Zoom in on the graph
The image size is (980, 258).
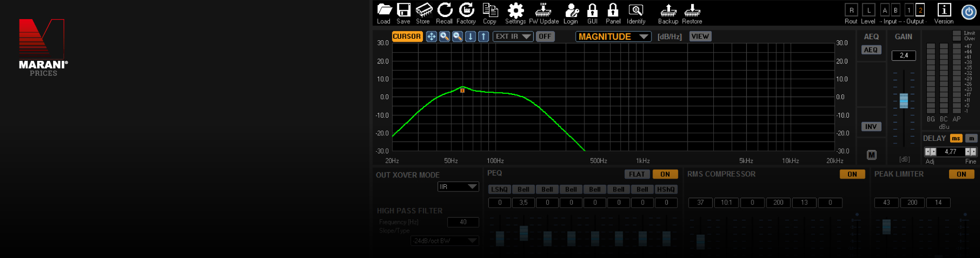pos(444,37)
